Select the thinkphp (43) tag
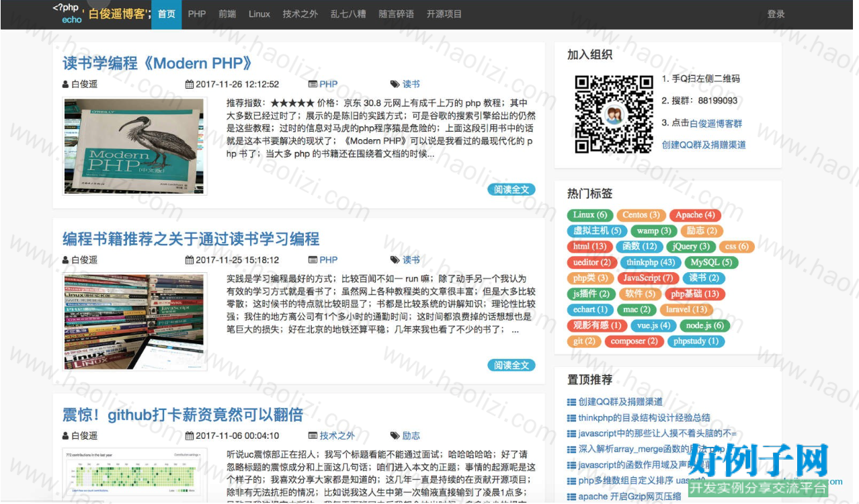This screenshot has width=859, height=504. coord(650,262)
